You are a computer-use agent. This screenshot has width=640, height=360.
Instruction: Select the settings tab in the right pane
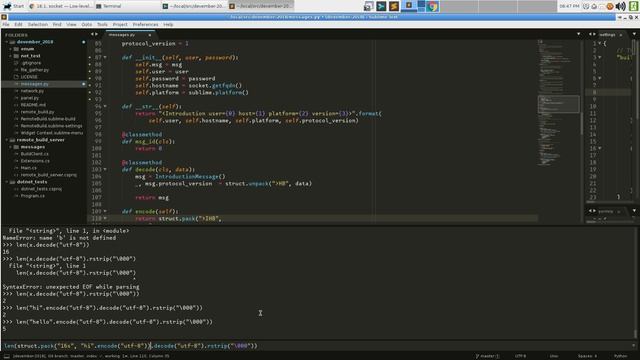608,35
